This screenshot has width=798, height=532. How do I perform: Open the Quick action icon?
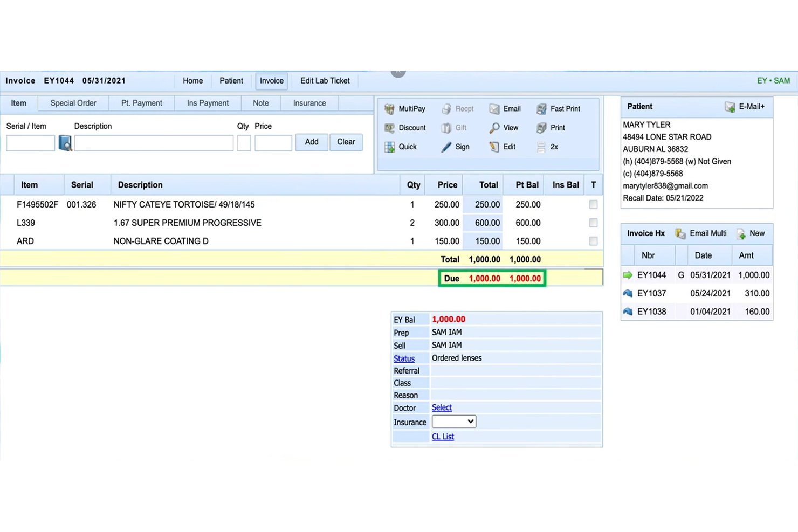[389, 147]
